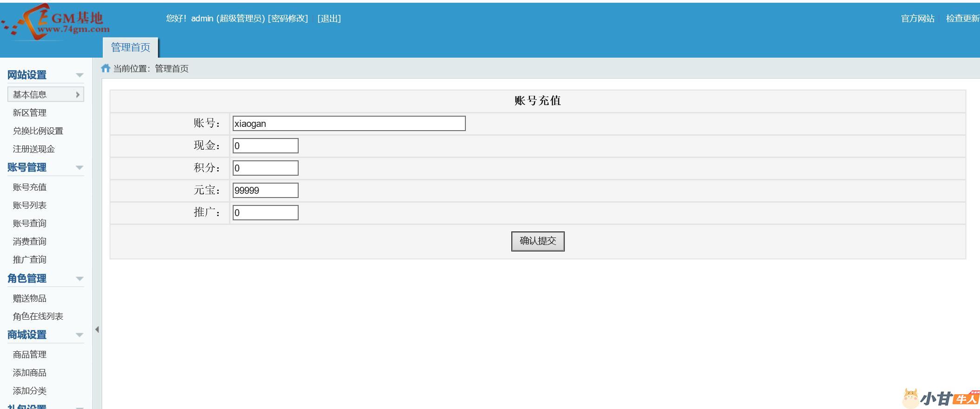Open the 官方网站 link
Image resolution: width=980 pixels, height=409 pixels.
click(917, 19)
